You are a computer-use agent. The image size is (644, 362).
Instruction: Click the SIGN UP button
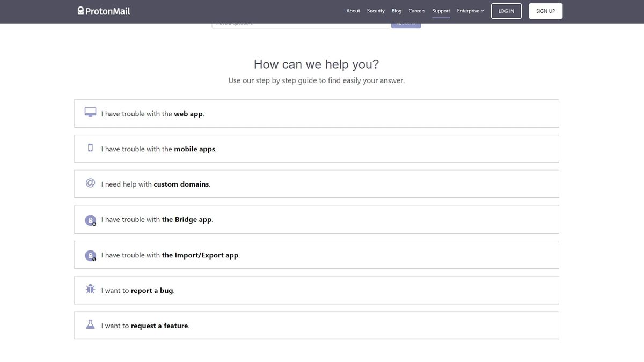click(x=545, y=11)
